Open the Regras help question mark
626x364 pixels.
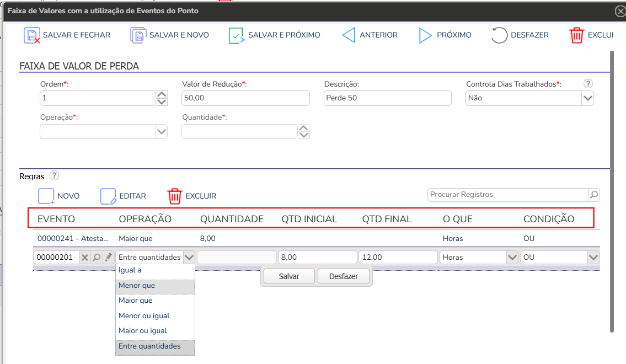[x=54, y=176]
